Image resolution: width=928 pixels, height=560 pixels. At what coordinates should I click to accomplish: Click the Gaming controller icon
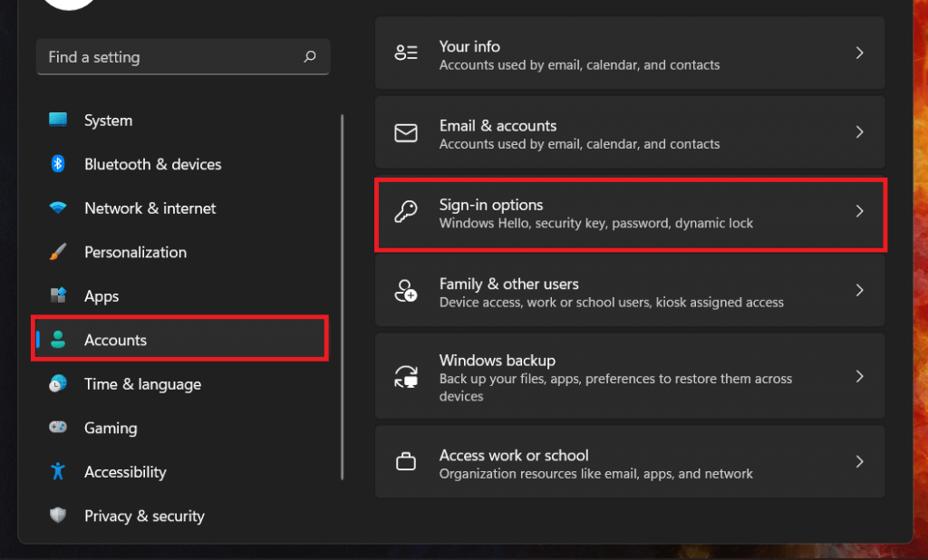58,427
